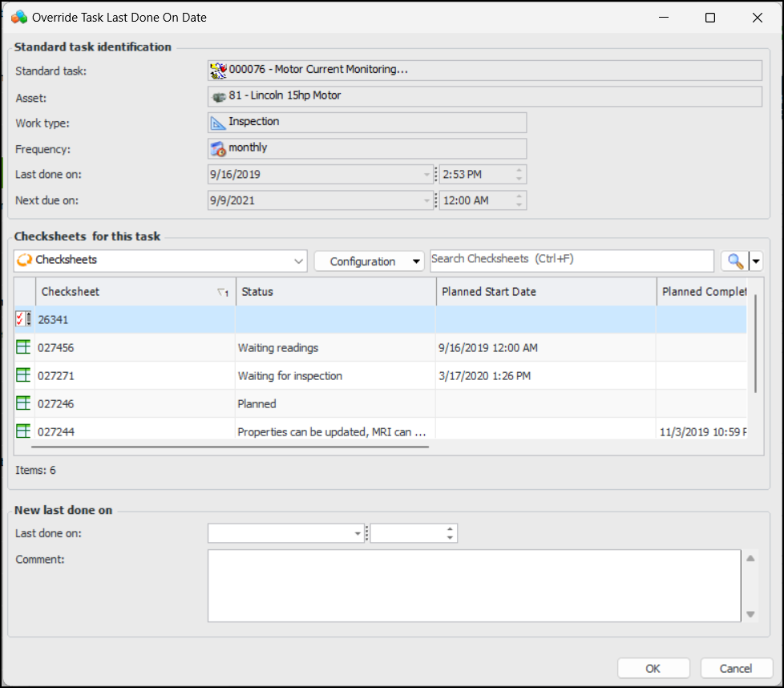Expand the New last done on date picker
Viewport: 784px width, 688px height.
pyautogui.click(x=358, y=533)
